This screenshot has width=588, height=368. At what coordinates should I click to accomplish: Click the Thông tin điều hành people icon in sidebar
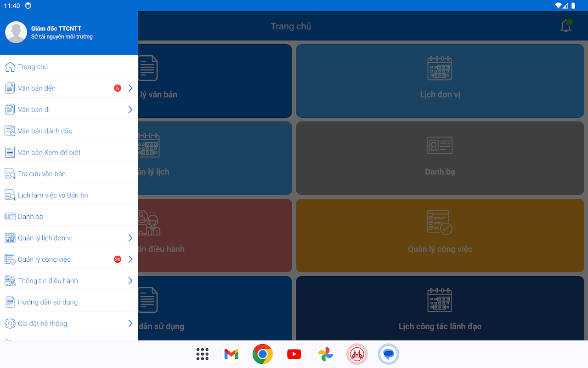click(x=10, y=281)
